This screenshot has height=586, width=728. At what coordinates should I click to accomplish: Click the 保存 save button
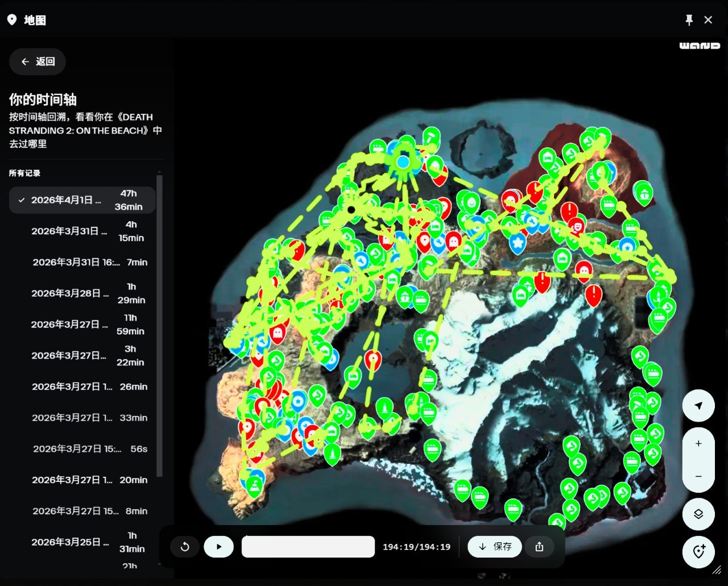494,547
